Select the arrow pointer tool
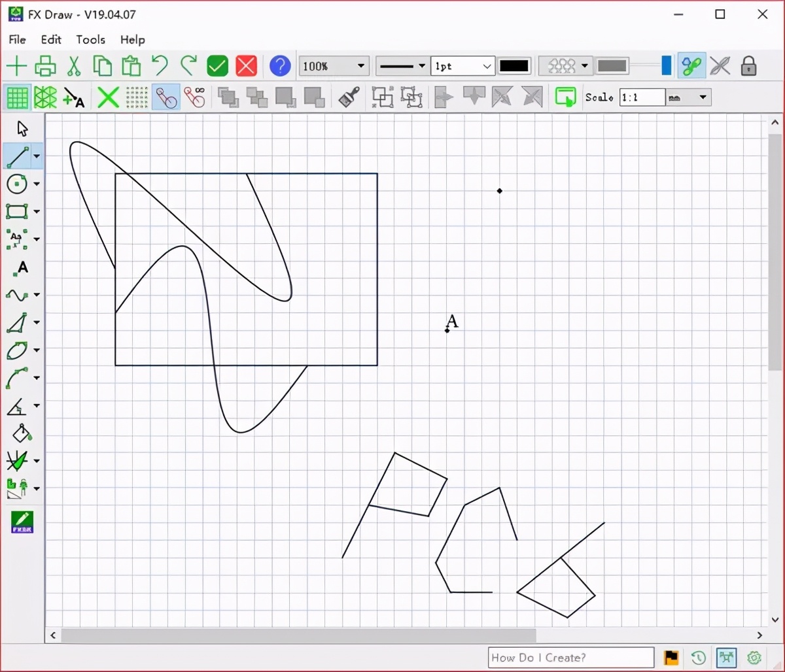Viewport: 785px width, 672px height. 22,128
